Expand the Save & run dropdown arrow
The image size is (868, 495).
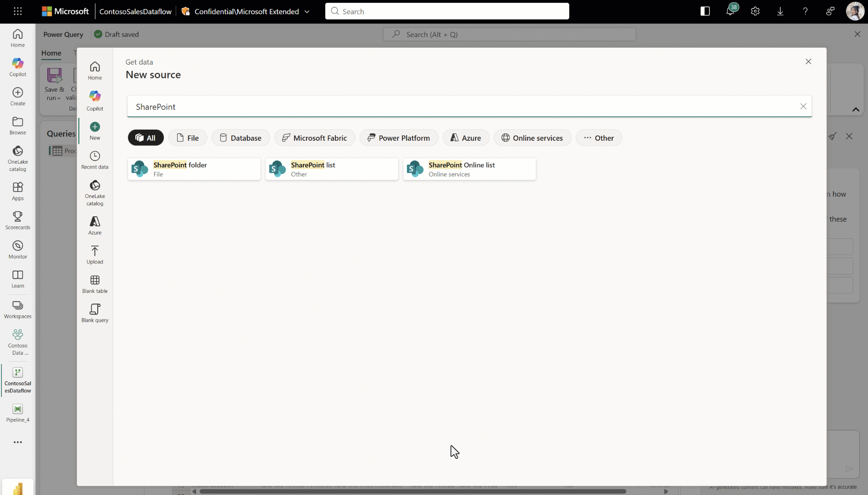[59, 99]
